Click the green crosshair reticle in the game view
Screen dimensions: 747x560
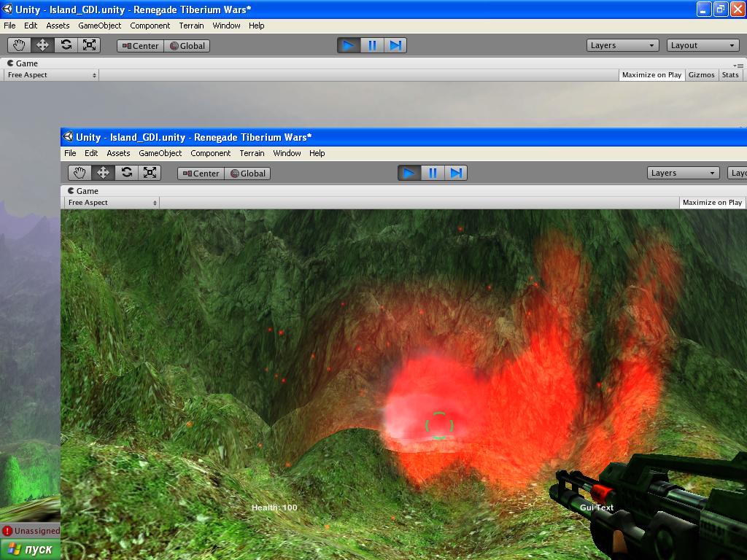[x=438, y=425]
